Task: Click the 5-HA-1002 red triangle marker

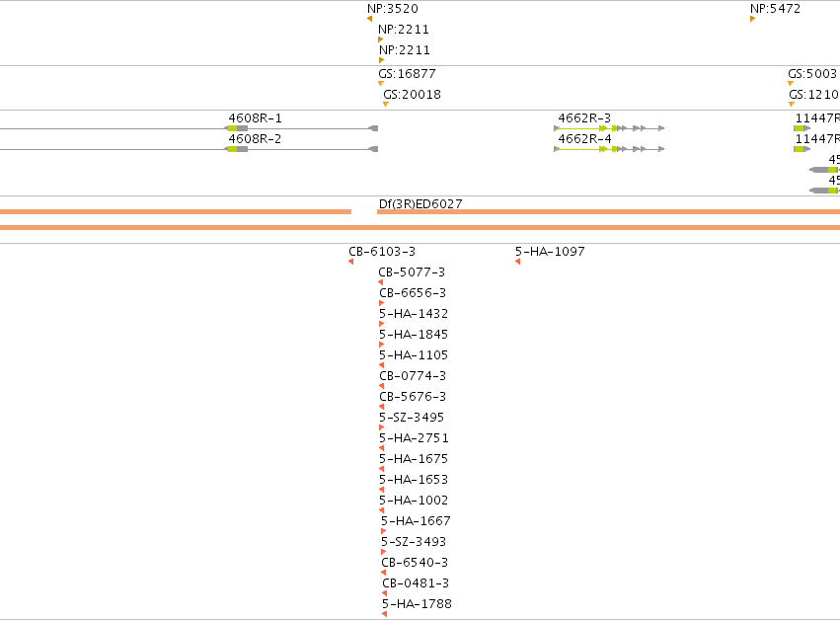Action: click(381, 510)
